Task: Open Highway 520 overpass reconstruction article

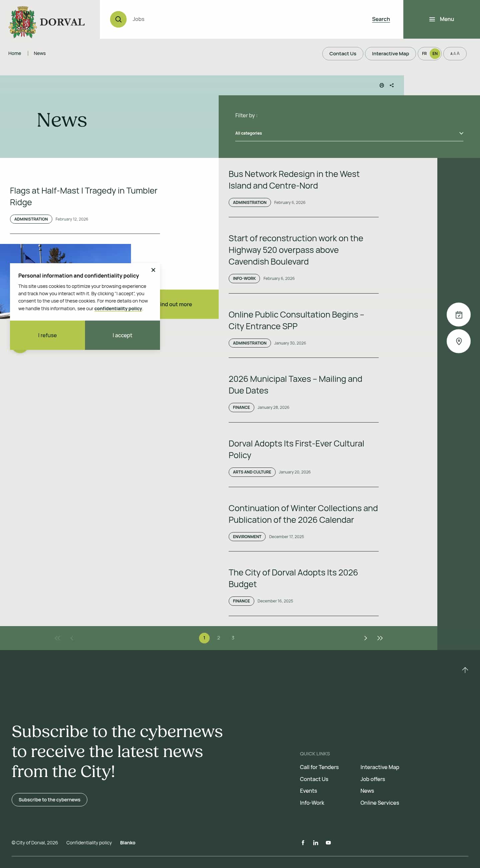Action: 296,250
